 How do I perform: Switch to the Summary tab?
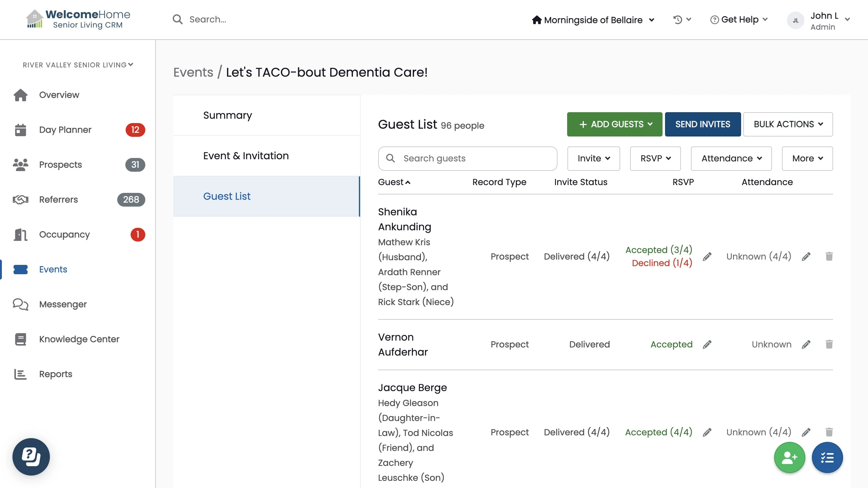pyautogui.click(x=228, y=115)
